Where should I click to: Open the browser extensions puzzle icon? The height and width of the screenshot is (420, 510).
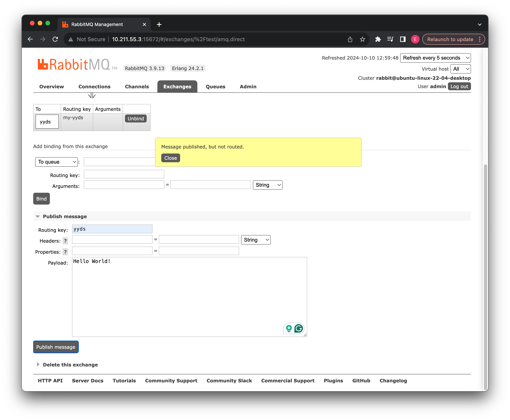point(378,39)
